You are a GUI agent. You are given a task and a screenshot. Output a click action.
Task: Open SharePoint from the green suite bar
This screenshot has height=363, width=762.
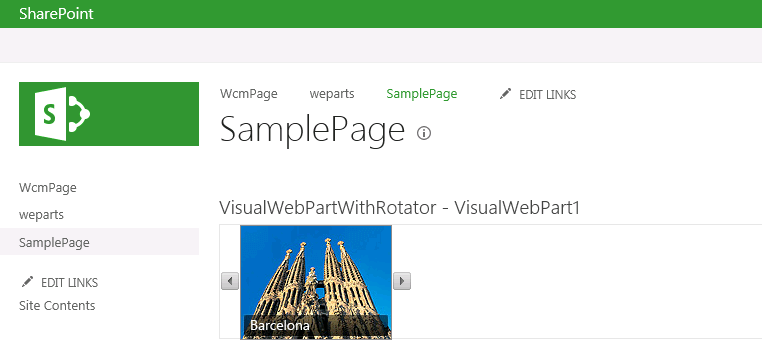[56, 14]
